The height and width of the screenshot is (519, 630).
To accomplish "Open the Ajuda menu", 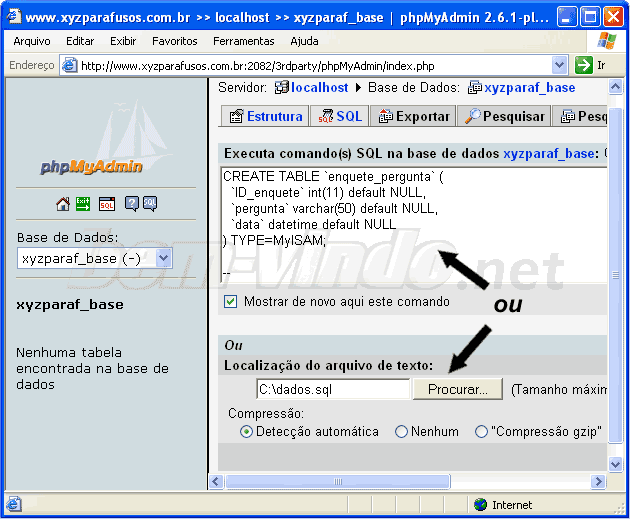I will pos(304,41).
